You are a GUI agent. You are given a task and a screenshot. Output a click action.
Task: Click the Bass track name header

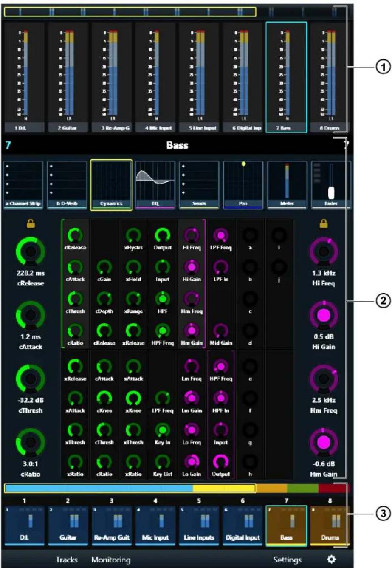point(177,145)
